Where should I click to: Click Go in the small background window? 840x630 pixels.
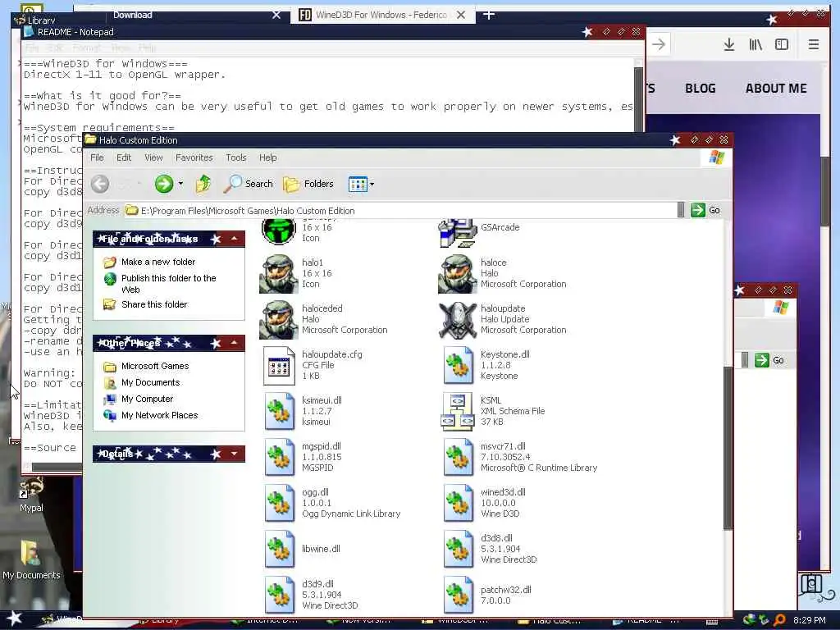[x=769, y=360]
